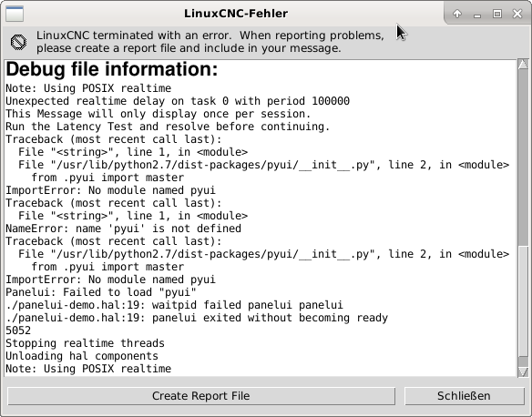The image size is (532, 417).
Task: Click the scrollbar up arrow
Action: (523, 64)
